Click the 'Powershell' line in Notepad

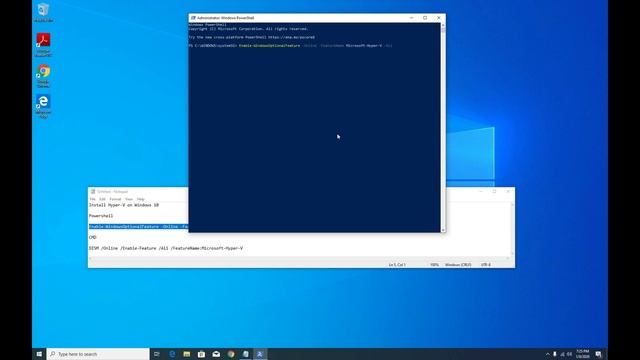point(101,216)
